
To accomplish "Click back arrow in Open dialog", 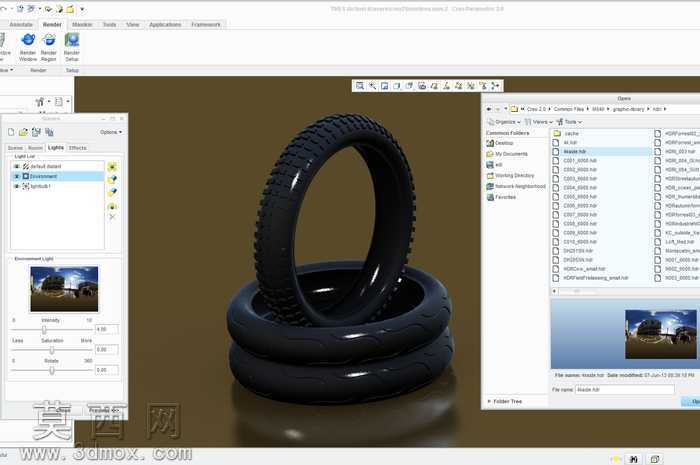I will pyautogui.click(x=489, y=109).
